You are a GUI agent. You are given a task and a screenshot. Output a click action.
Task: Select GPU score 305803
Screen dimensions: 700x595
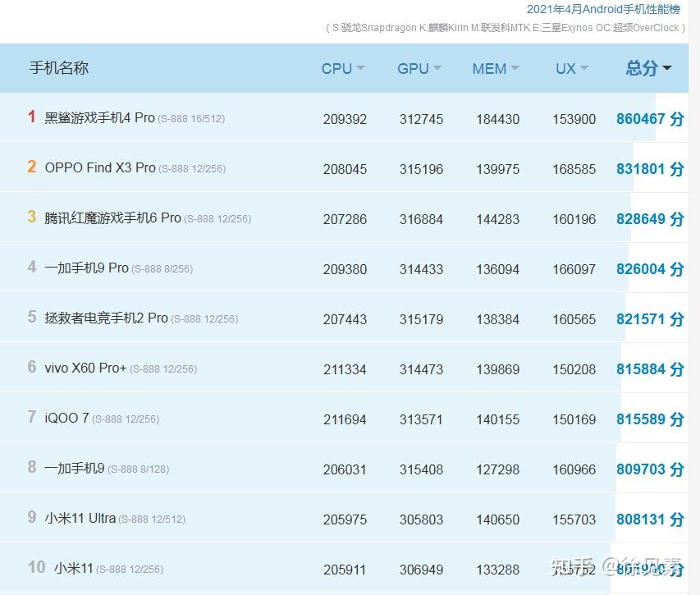(x=421, y=519)
